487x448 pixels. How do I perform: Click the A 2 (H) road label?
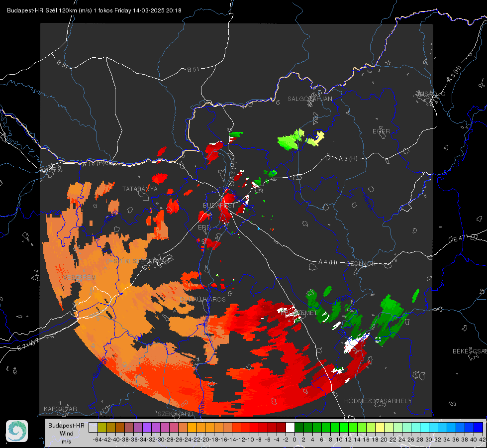point(233,171)
